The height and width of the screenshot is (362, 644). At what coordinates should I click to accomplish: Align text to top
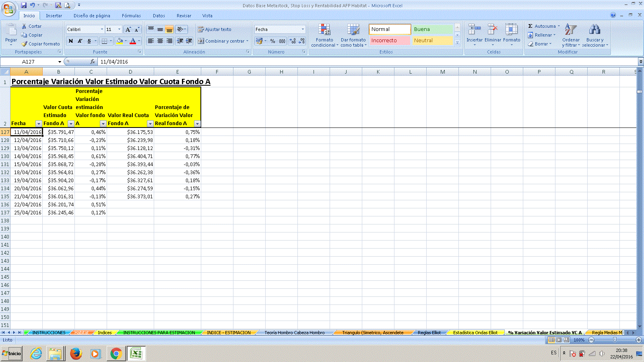point(151,29)
